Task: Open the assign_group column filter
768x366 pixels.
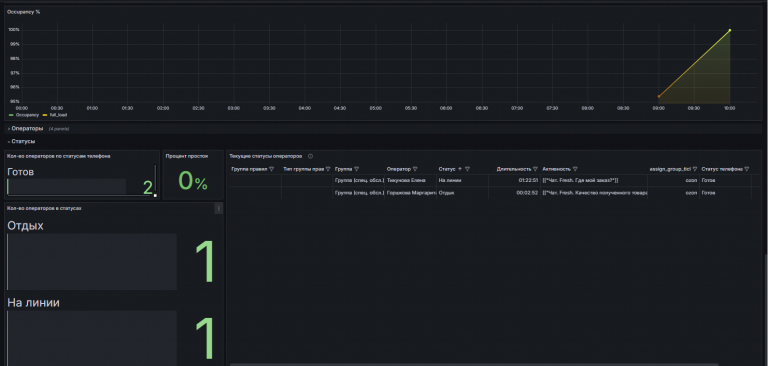Action: click(x=695, y=169)
